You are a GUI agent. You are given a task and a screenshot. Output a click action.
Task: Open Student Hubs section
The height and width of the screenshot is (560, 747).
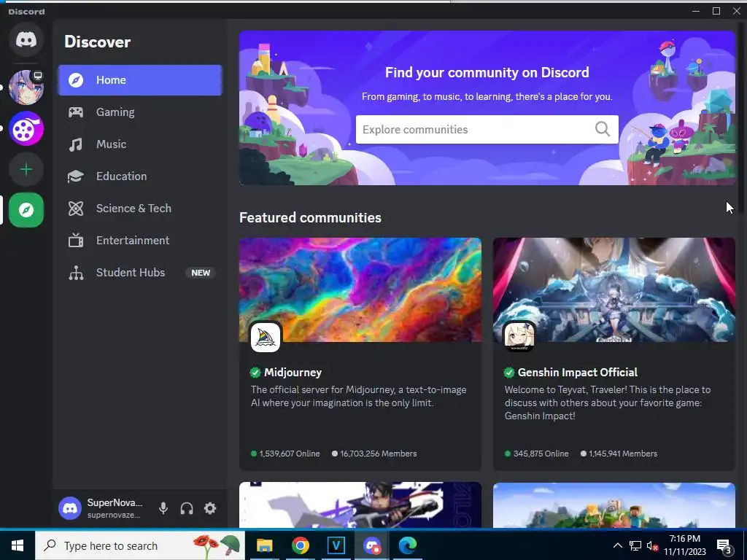[140, 273]
